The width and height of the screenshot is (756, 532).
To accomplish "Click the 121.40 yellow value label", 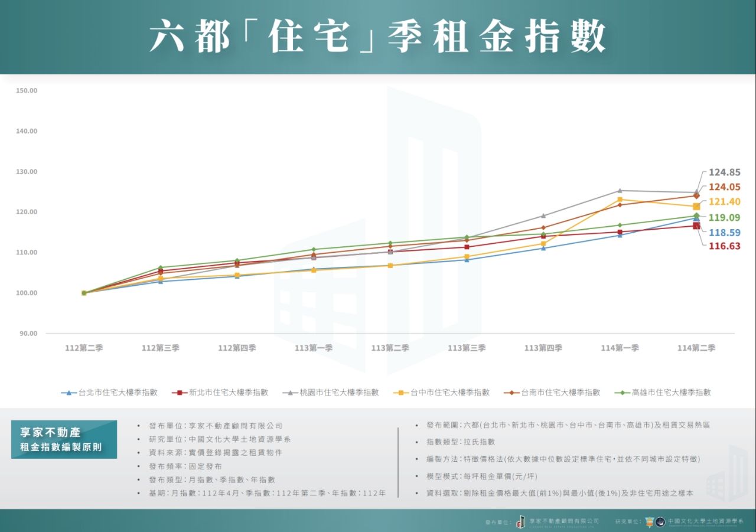I will [724, 202].
